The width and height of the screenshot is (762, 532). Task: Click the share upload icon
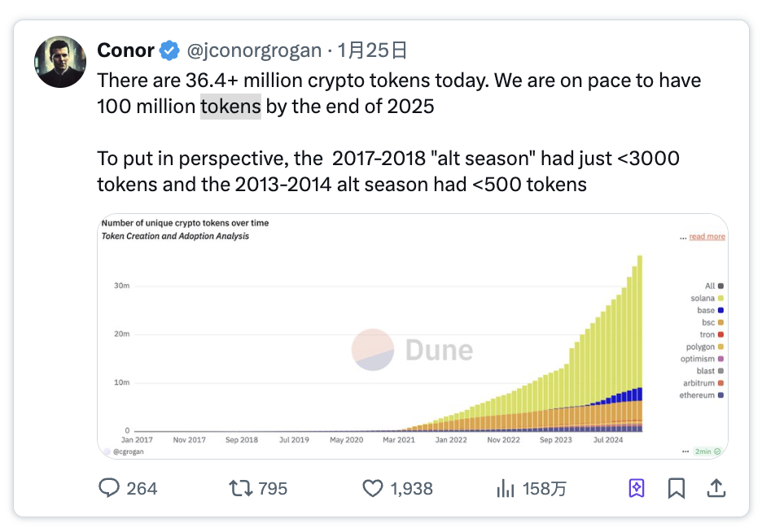click(716, 488)
